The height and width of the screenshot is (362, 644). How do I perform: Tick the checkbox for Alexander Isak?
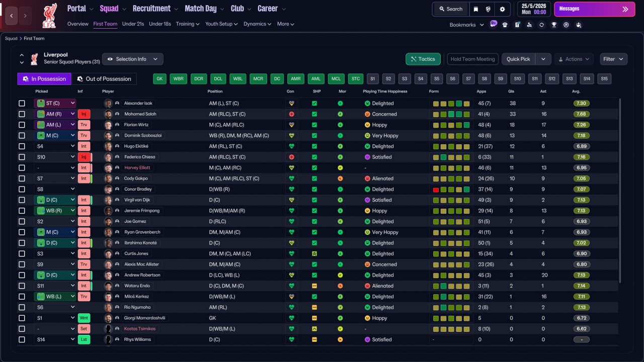(22, 103)
